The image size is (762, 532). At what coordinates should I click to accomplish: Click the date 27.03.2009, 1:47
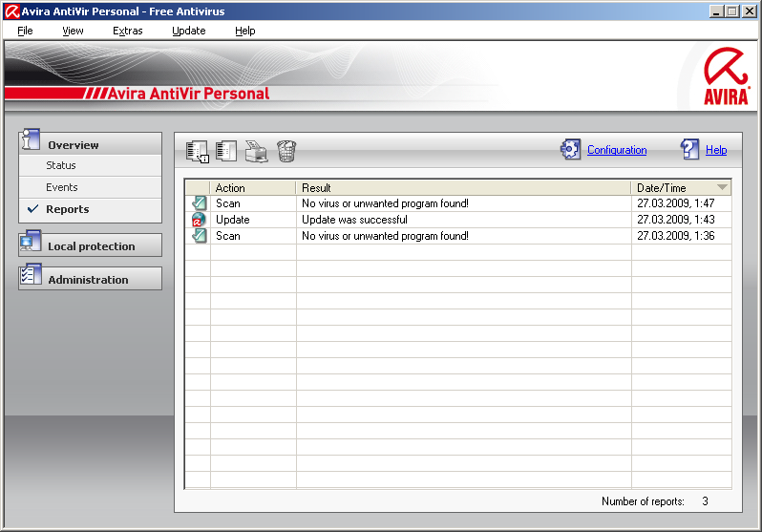tap(675, 203)
